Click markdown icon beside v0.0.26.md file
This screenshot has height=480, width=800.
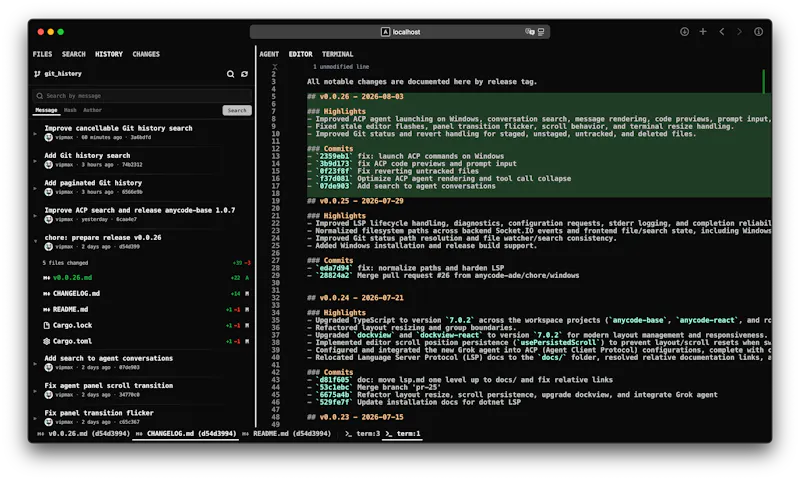[46, 278]
